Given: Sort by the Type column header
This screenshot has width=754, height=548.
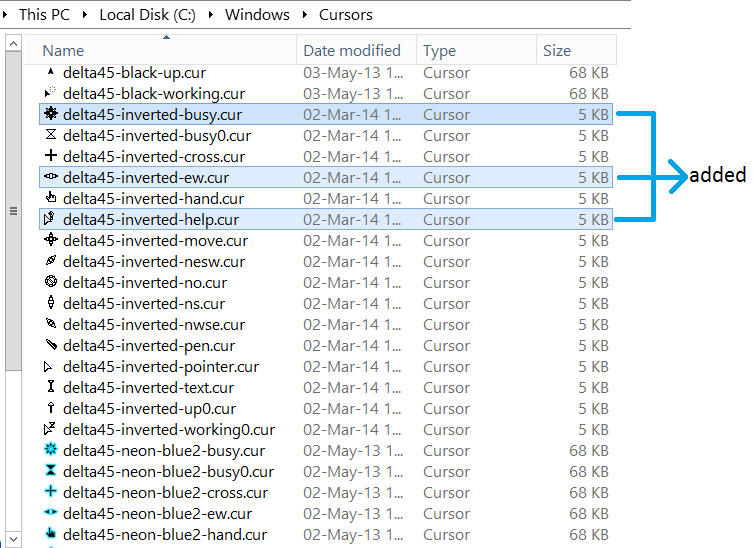Looking at the screenshot, I should [477, 50].
